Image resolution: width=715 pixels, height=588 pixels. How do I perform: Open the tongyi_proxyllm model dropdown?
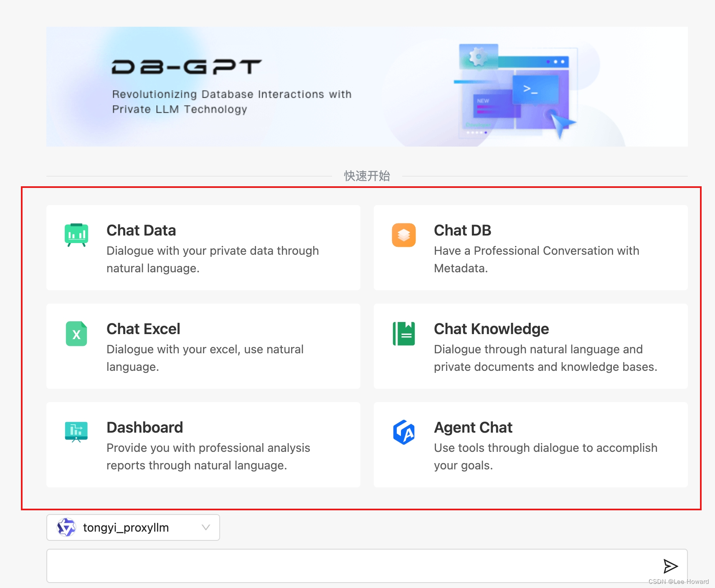[133, 527]
